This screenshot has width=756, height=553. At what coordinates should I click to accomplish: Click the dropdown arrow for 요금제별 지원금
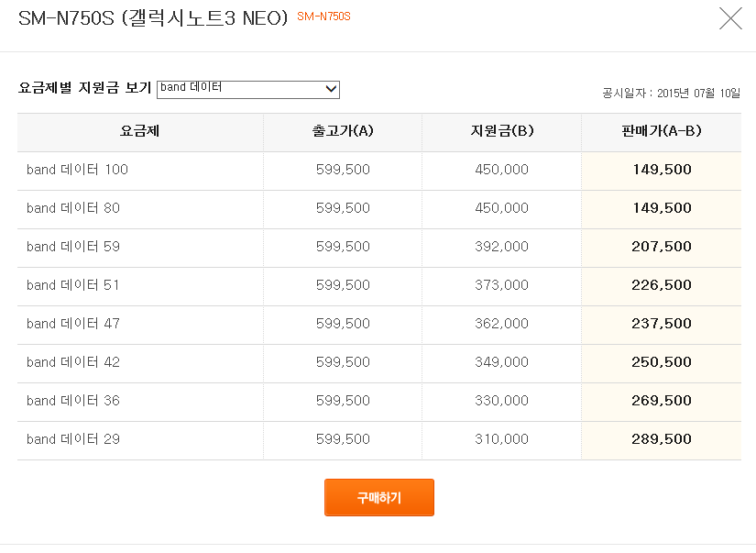(331, 89)
